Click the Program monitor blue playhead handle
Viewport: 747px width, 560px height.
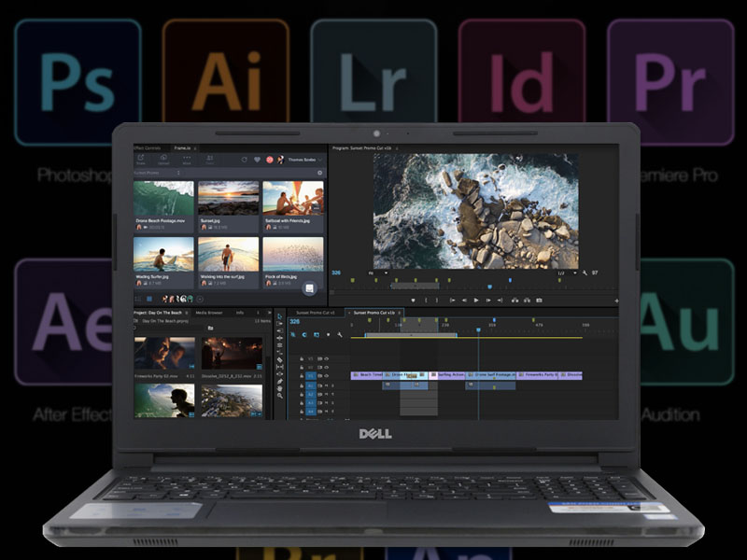tap(489, 287)
